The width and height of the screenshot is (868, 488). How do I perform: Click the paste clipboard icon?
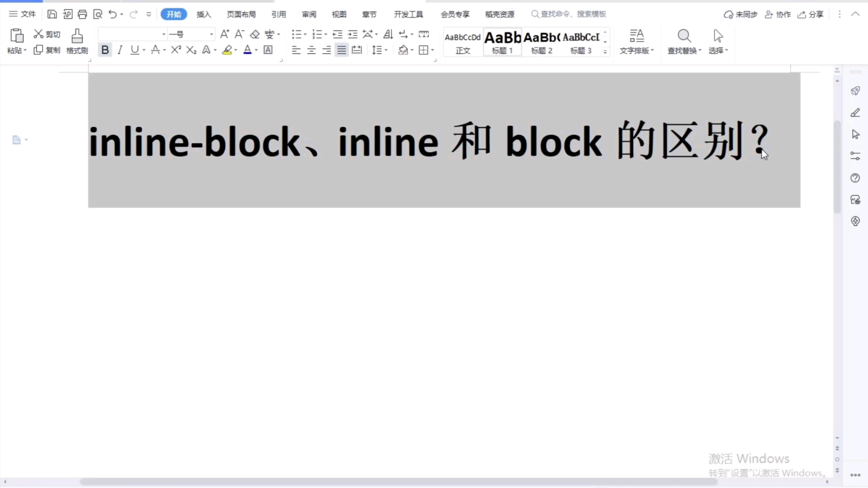click(17, 36)
